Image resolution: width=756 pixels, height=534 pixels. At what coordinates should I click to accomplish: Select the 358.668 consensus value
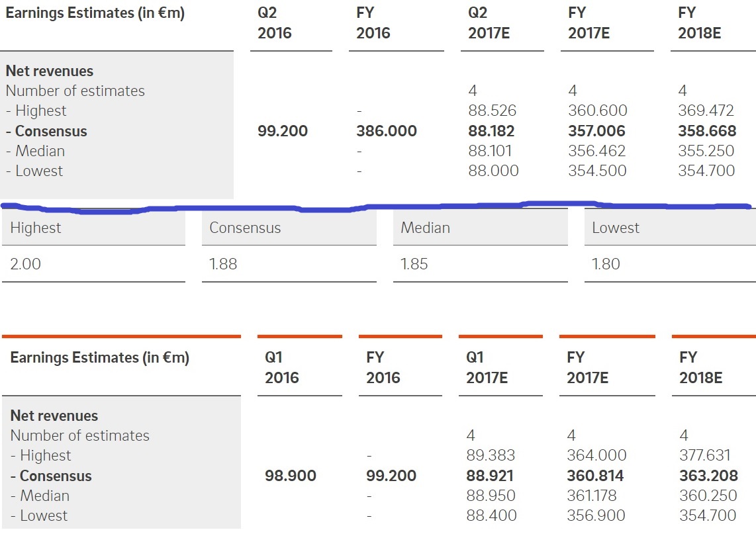(706, 131)
